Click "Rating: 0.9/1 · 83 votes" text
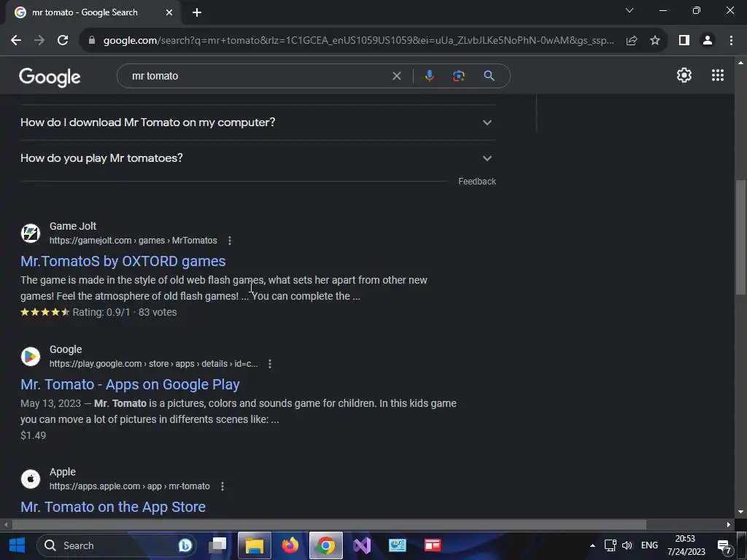Viewport: 747px width, 560px height. coord(124,312)
